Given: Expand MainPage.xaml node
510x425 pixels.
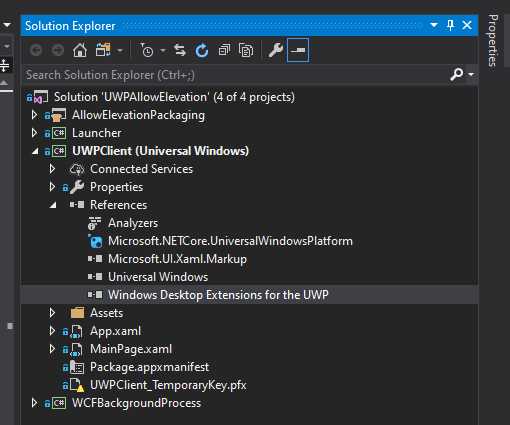Looking at the screenshot, I should pyautogui.click(x=52, y=349).
